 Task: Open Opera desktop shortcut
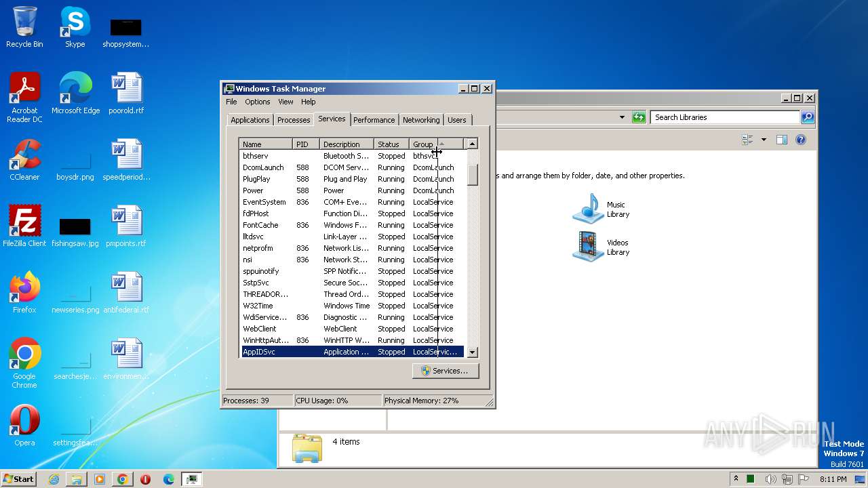(24, 426)
